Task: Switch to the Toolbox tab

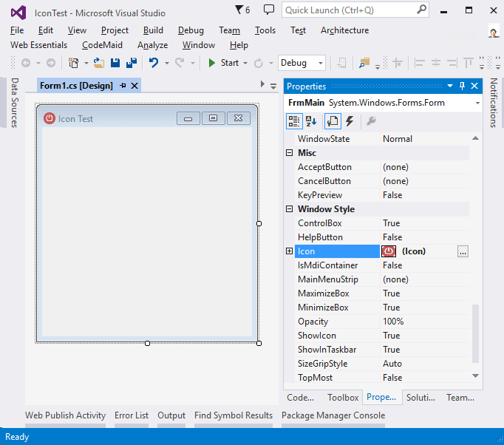Action: pos(343,397)
